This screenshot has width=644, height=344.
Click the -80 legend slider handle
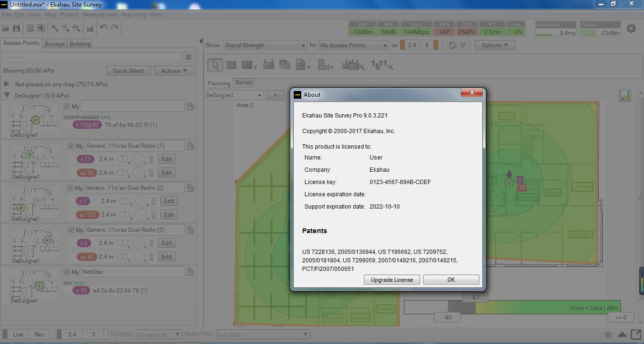click(447, 318)
